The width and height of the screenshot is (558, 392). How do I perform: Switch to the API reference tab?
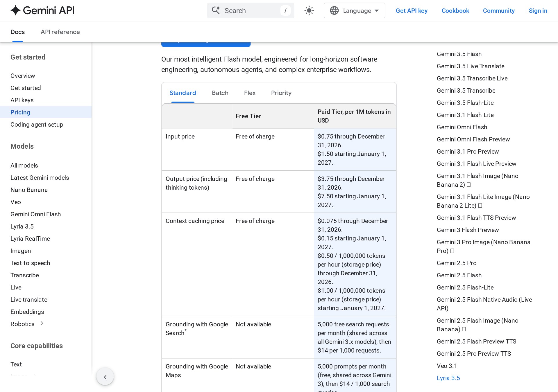[60, 32]
